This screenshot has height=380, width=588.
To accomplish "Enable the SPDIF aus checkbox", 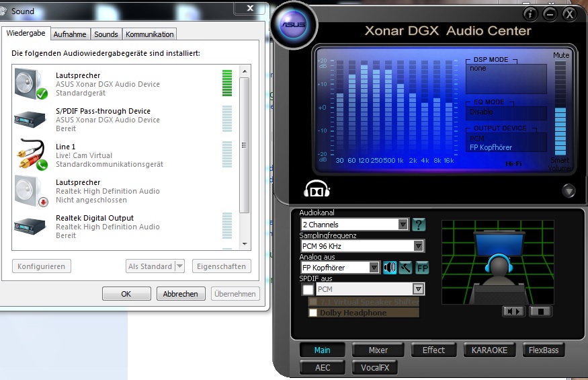I will 308,289.
